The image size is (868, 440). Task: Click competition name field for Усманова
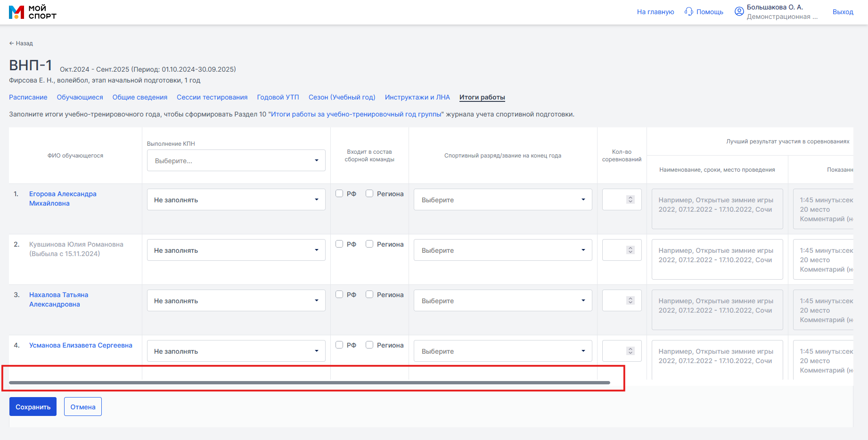(717, 360)
